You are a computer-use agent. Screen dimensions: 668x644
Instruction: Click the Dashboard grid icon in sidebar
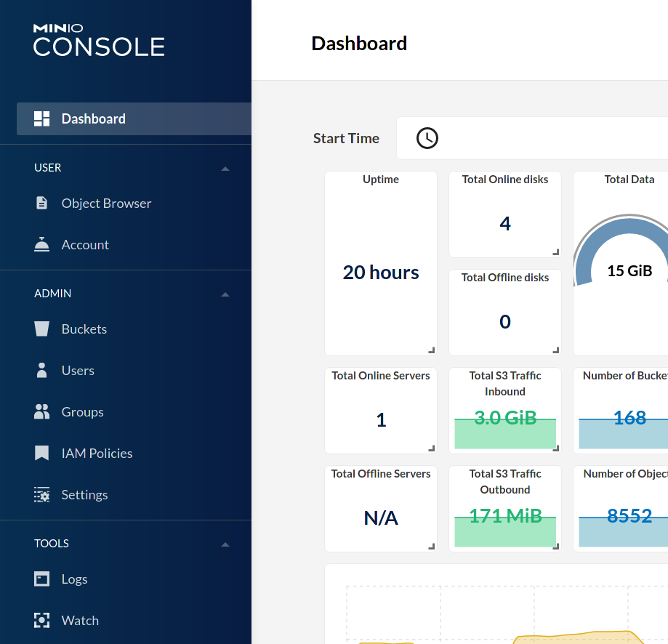point(42,119)
